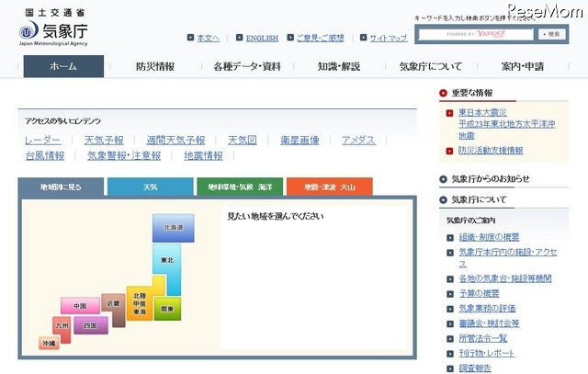The image size is (588, 374).
Task: Select the 近畿 map block
Action: click(x=114, y=304)
